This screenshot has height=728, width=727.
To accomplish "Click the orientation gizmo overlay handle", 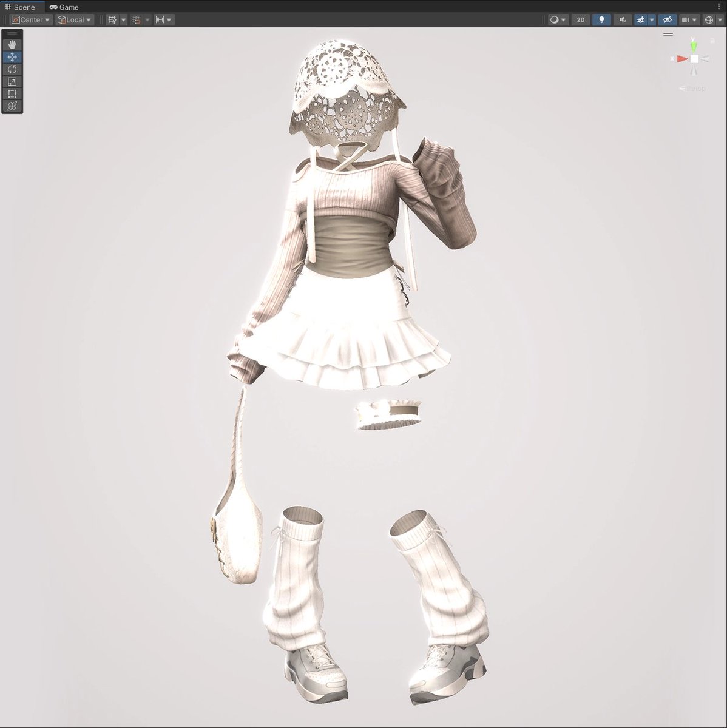I will point(668,35).
